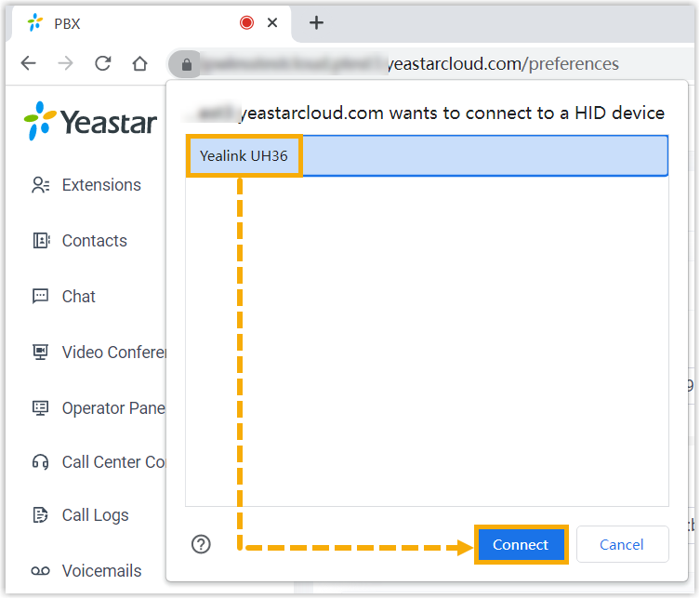Click the padlock site info icon
700x599 pixels.
pyautogui.click(x=187, y=64)
